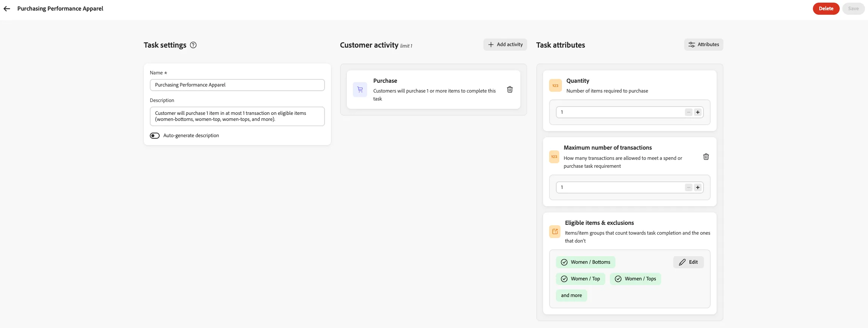This screenshot has width=868, height=328.
Task: Select the Women / Bottoms tag
Action: 586,262
